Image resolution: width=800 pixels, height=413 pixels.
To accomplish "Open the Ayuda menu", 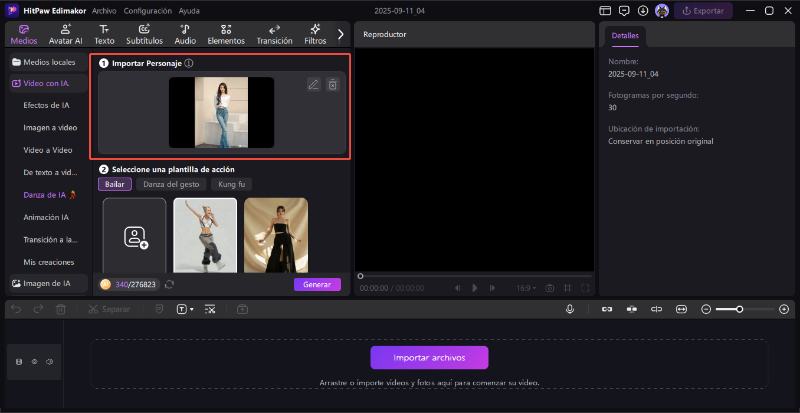I will click(189, 11).
